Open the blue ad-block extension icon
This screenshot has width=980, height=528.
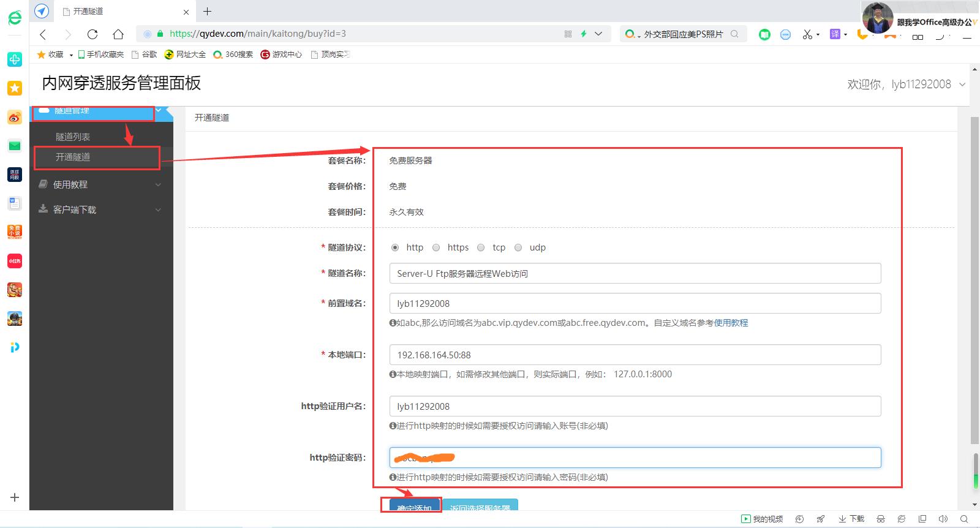pyautogui.click(x=786, y=34)
